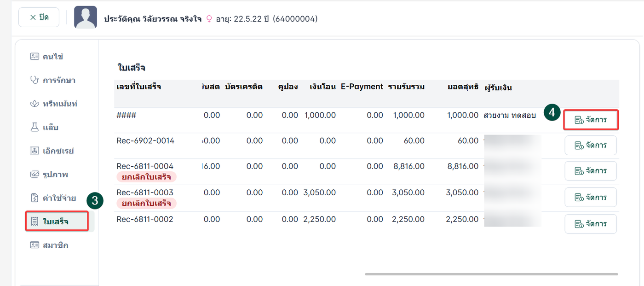Open the สมาชิก membership card icon

pyautogui.click(x=34, y=245)
